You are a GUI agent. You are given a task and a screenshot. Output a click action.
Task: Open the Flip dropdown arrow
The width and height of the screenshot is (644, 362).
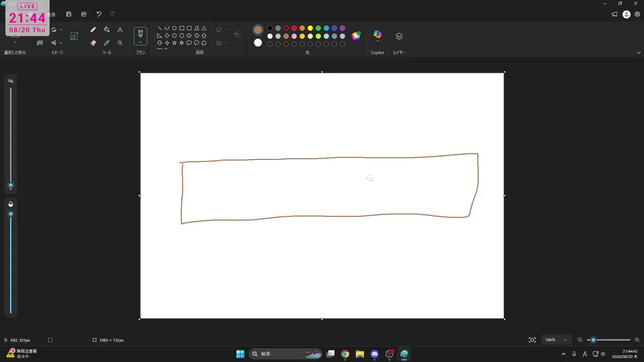pos(61,43)
